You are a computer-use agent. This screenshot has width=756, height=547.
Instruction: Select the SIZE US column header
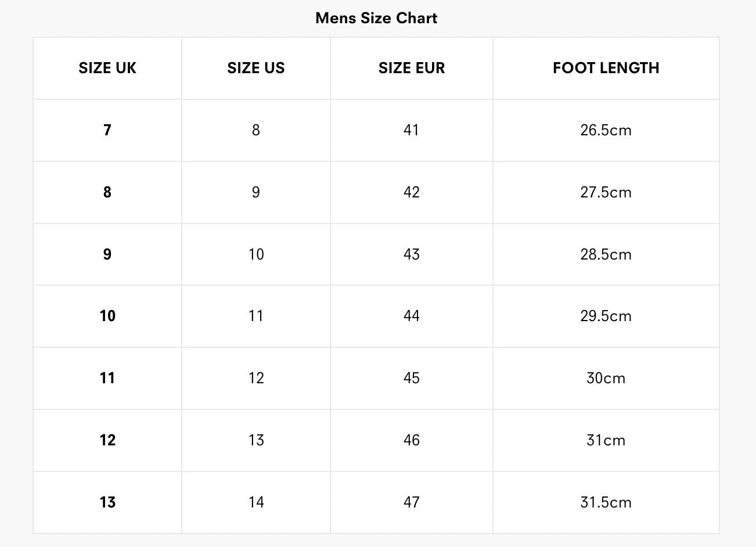click(x=256, y=68)
